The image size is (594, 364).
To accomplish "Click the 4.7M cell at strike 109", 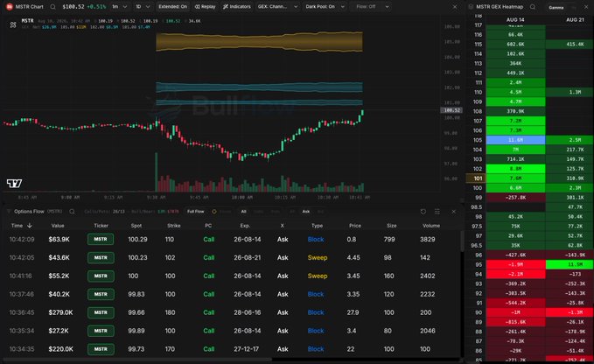I will (515, 101).
